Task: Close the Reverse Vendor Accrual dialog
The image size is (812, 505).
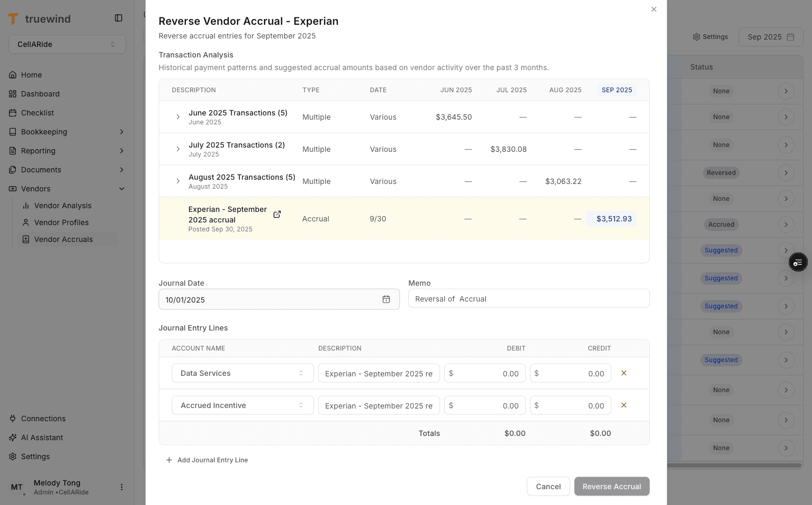Action: (654, 9)
